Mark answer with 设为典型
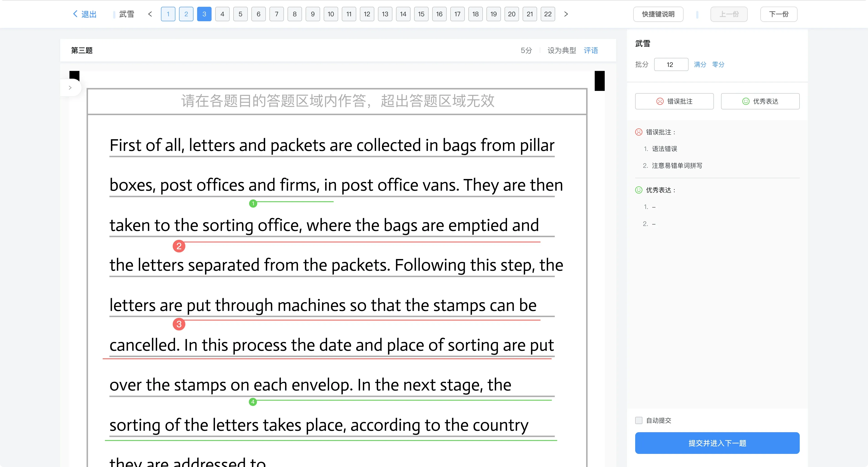The image size is (868, 467). [562, 50]
